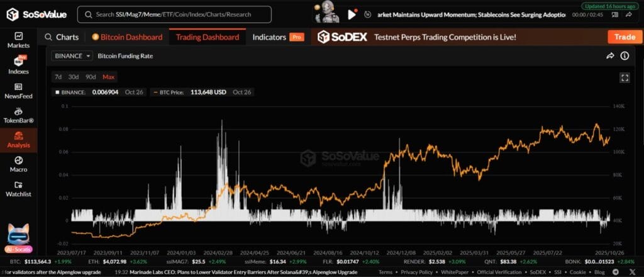Go to NewsFeed in sidebar
Screen dimensions: 644x277
click(18, 91)
